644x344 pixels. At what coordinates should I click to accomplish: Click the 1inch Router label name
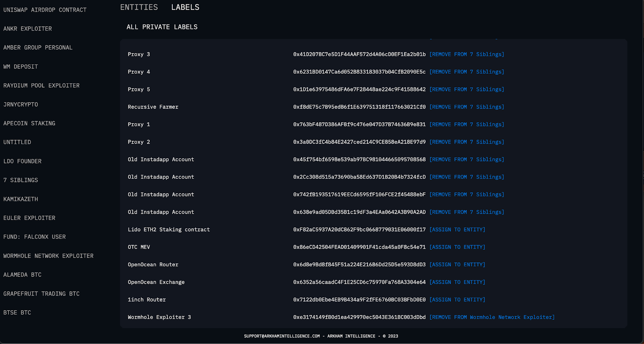(x=147, y=299)
